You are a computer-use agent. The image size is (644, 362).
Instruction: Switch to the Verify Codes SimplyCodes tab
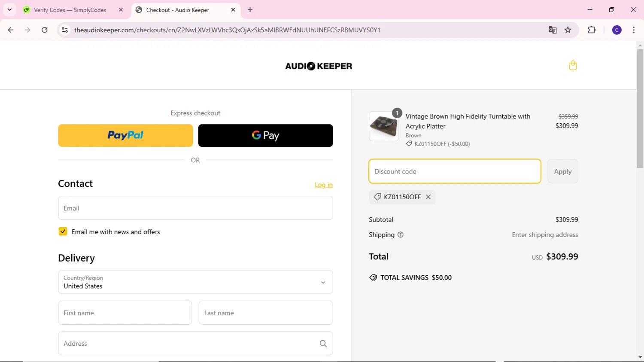[x=70, y=9]
